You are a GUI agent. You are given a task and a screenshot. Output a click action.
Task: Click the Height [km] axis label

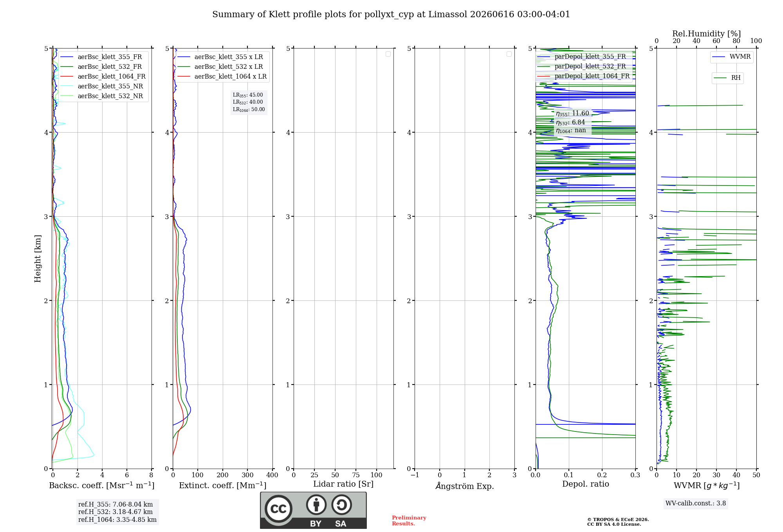(x=38, y=259)
